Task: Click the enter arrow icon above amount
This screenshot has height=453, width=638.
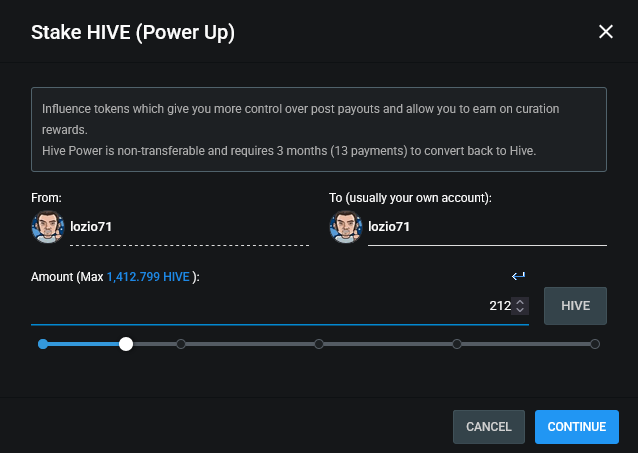Action: [x=518, y=276]
